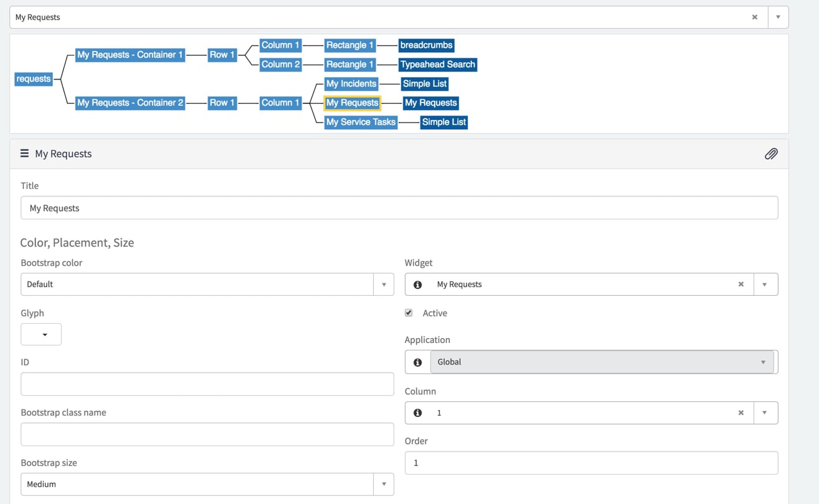Screen dimensions: 819x504
Task: Click into the Title input field
Action: coord(399,208)
